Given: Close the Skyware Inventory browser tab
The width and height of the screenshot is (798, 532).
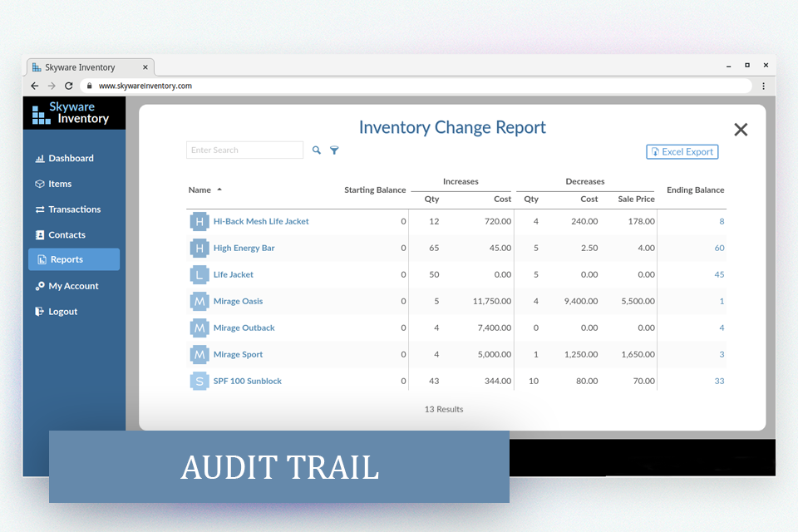Looking at the screenshot, I should [145, 67].
